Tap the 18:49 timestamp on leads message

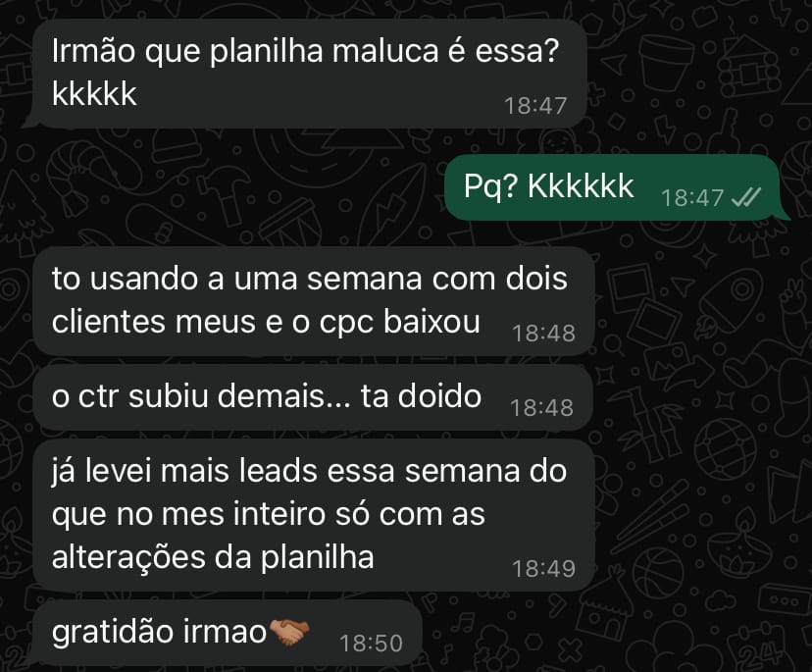click(x=543, y=569)
